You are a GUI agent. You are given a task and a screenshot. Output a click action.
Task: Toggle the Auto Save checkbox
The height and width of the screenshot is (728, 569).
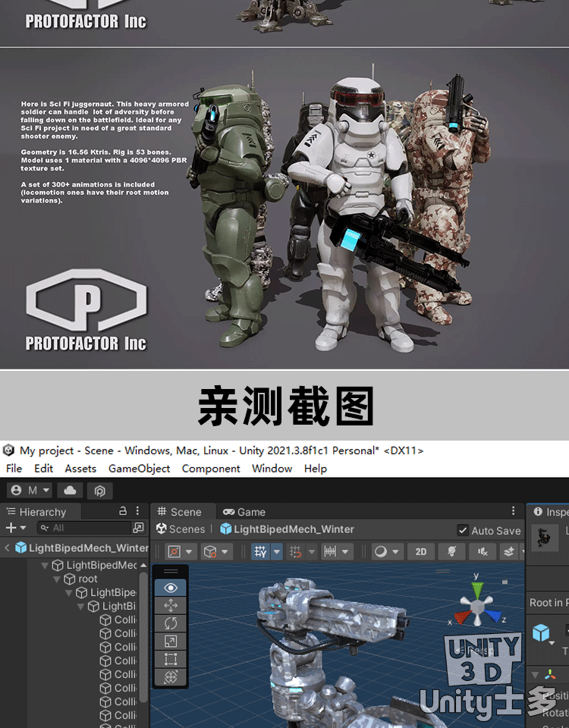463,530
